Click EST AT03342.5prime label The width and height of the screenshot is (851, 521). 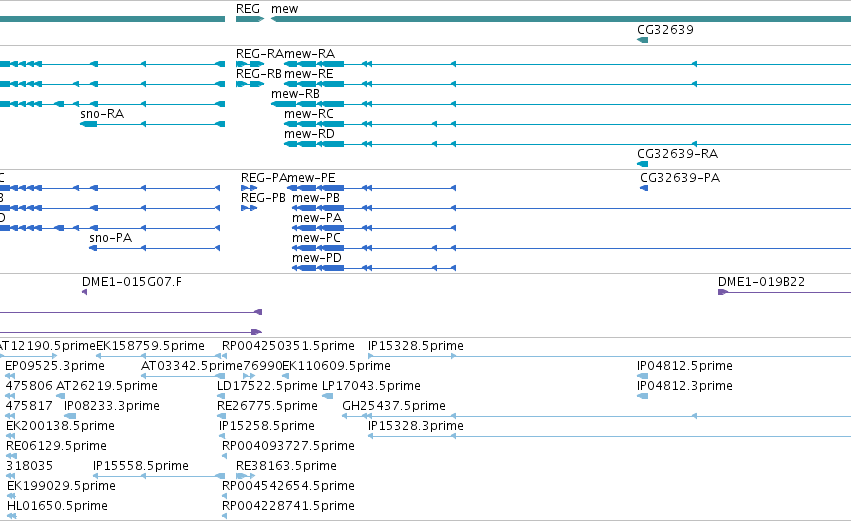192,366
